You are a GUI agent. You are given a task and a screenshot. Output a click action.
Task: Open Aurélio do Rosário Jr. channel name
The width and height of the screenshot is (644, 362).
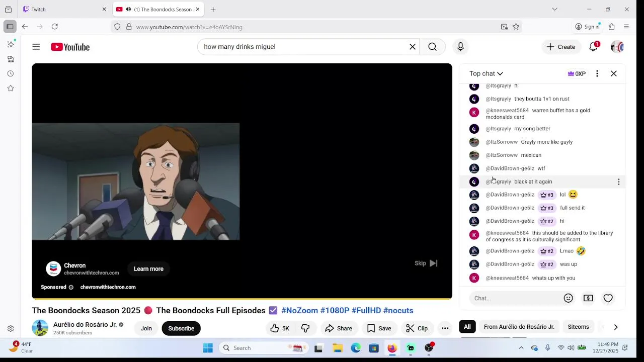pos(85,325)
